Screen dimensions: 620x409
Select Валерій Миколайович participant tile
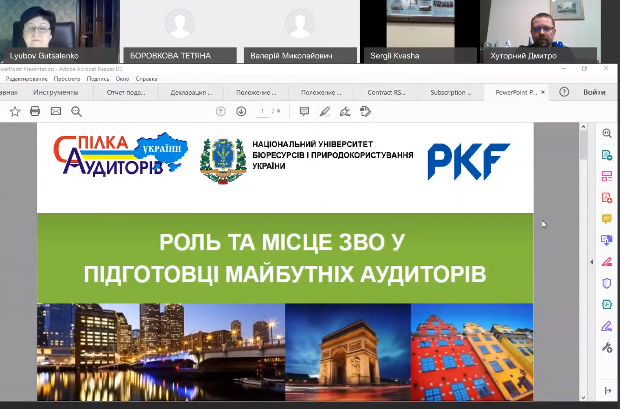point(300,31)
